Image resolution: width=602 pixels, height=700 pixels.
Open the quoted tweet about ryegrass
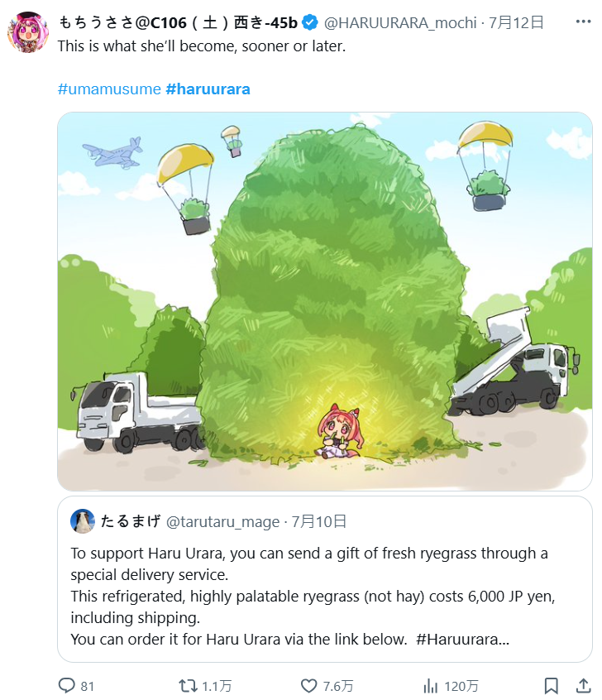coord(324,596)
